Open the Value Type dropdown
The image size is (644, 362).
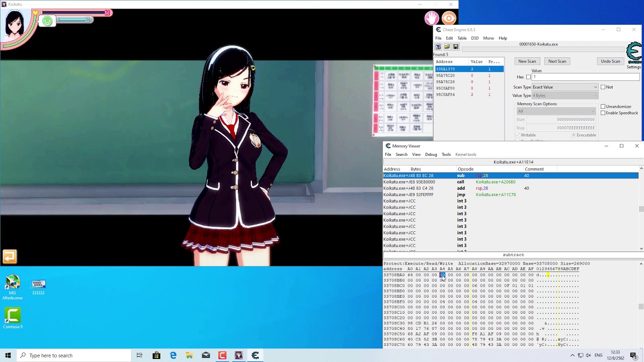[565, 96]
